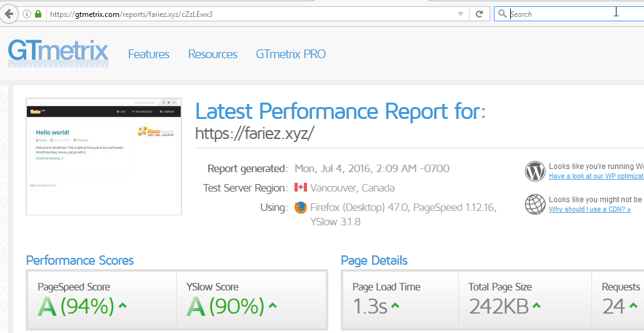Click the PageSpeed Score A (94%) grade
The width and height of the screenshot is (644, 333).
(76, 306)
